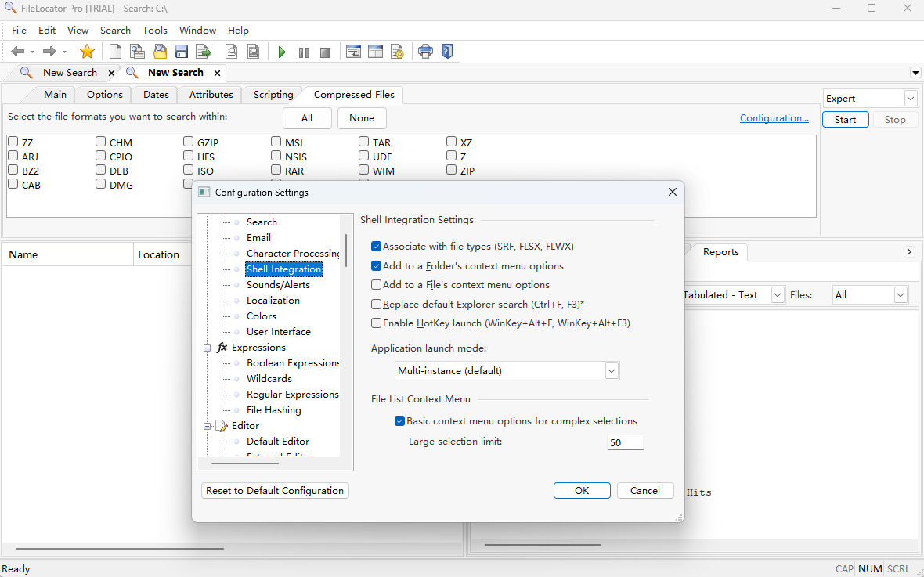Click the Reset to Default Configuration button
Viewport: 924px width, 577px height.
275,491
